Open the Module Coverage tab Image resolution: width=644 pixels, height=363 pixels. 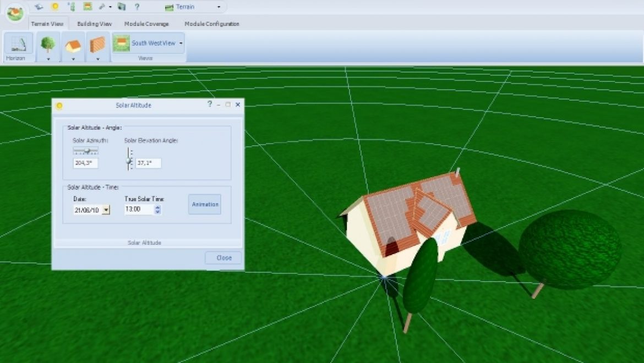146,24
